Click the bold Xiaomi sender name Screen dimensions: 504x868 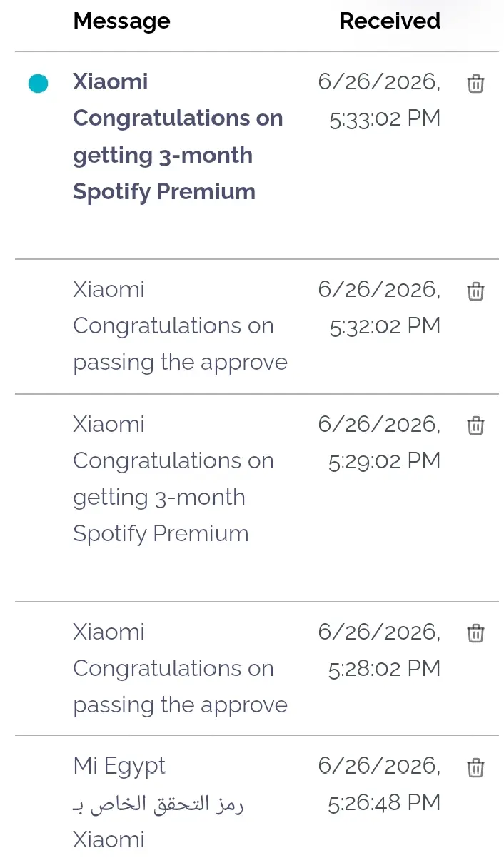click(x=111, y=81)
